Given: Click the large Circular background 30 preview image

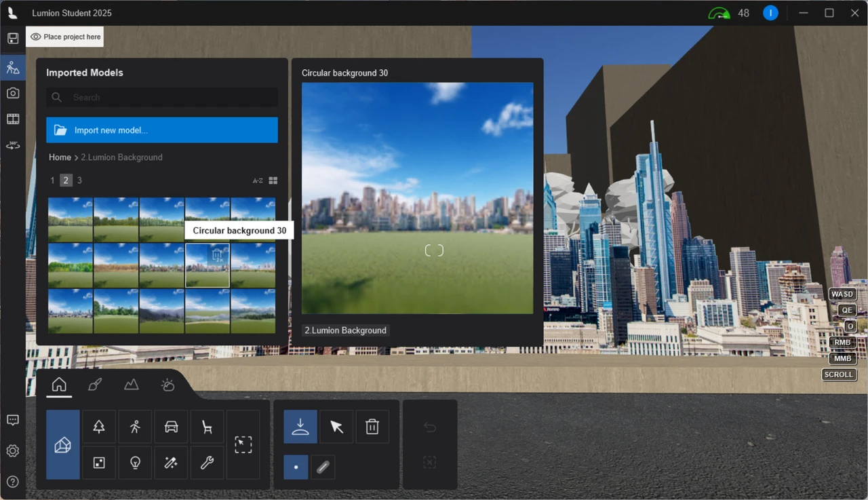Looking at the screenshot, I should tap(417, 198).
